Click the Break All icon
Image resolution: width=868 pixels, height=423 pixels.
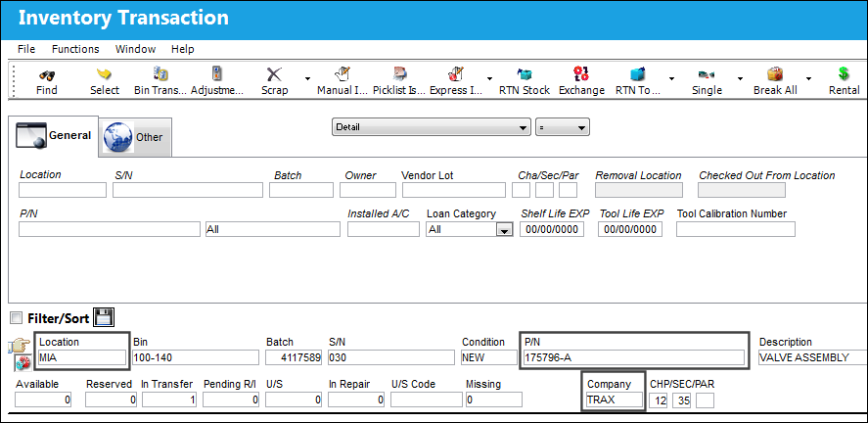775,74
